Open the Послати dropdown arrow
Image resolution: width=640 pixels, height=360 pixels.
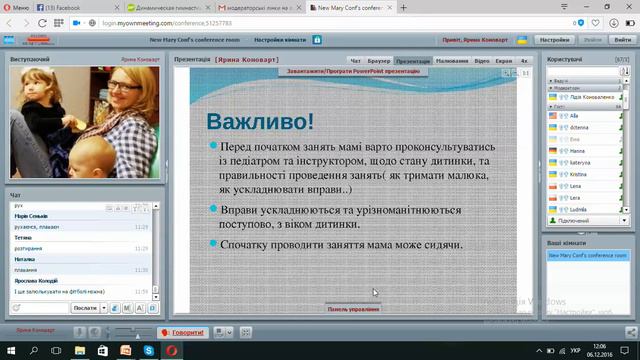(x=104, y=308)
